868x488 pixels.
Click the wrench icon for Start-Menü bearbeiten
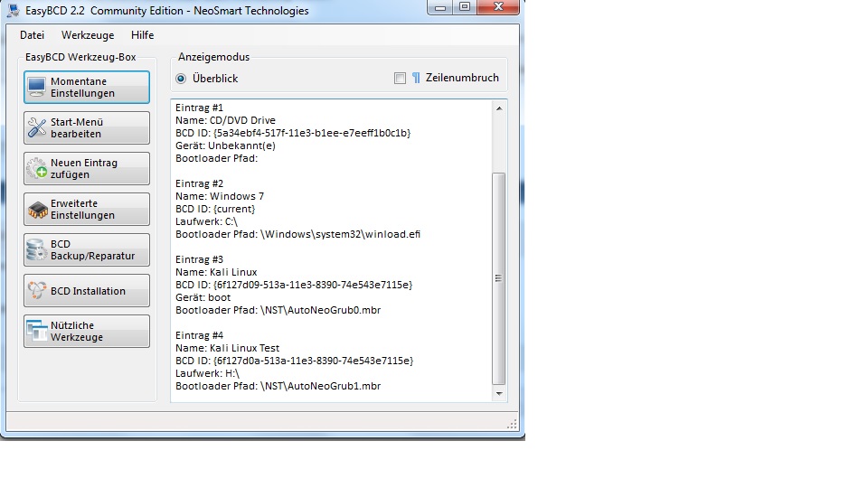coord(37,127)
